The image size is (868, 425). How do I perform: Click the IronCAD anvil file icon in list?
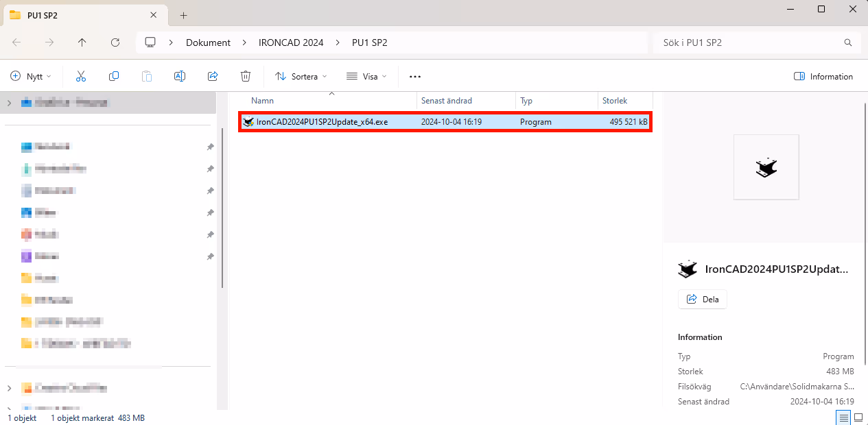click(x=248, y=122)
